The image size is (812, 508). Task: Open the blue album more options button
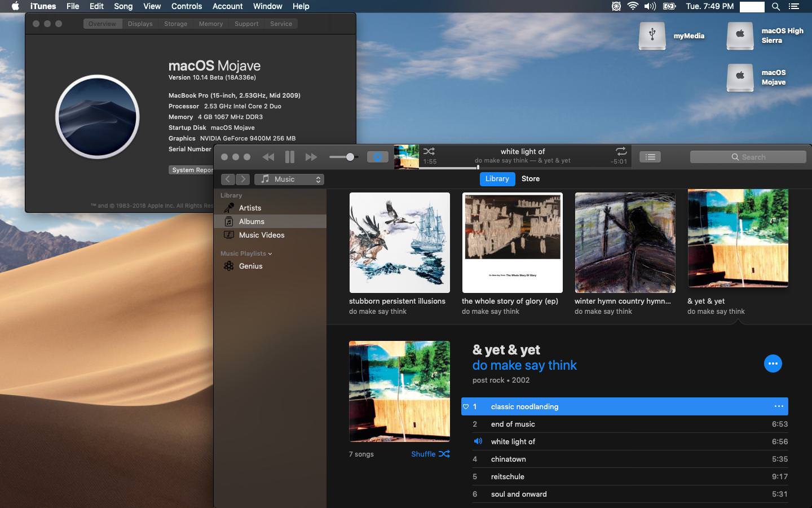pos(773,364)
